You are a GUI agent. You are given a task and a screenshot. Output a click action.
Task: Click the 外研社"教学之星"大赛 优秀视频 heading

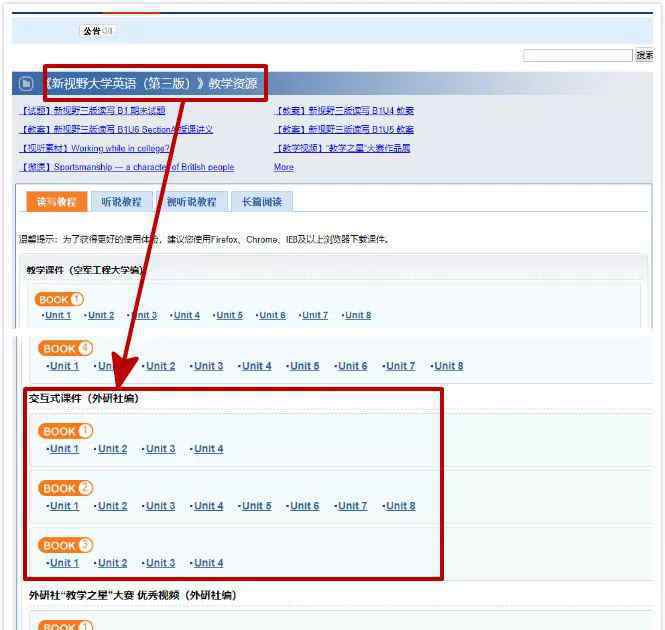point(133,595)
